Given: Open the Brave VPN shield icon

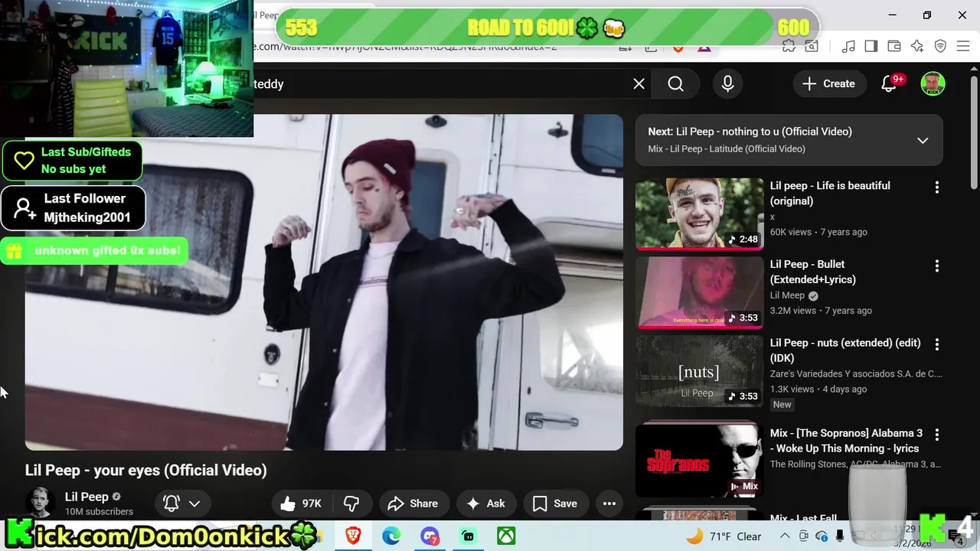Looking at the screenshot, I should (941, 47).
